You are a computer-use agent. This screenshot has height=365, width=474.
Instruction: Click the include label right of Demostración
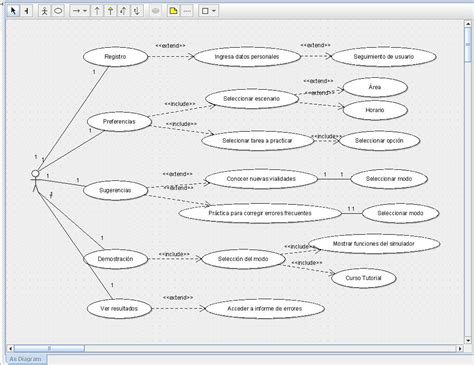coord(174,254)
